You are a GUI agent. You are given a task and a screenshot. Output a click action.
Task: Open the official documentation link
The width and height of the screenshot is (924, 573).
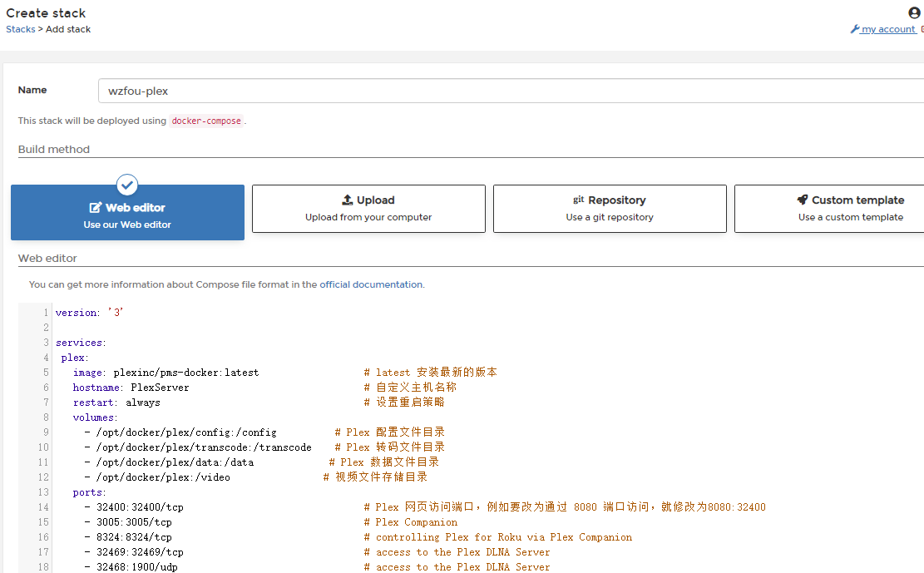point(371,284)
